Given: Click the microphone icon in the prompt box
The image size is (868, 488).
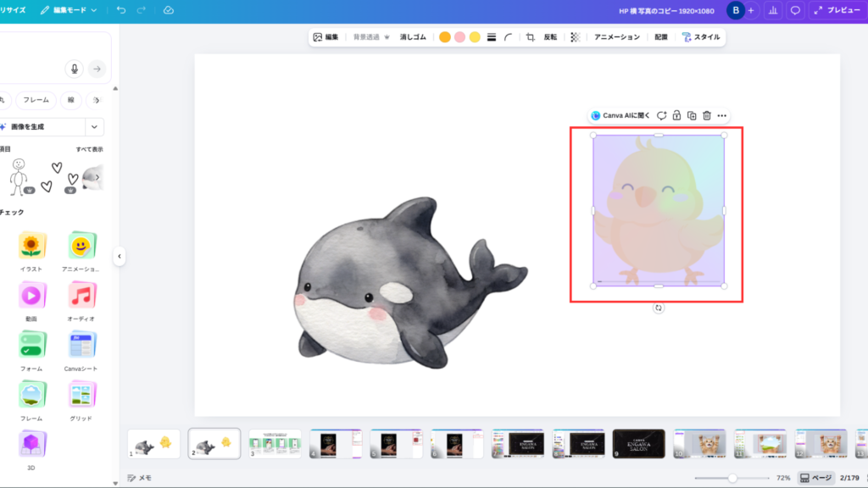Looking at the screenshot, I should (75, 69).
